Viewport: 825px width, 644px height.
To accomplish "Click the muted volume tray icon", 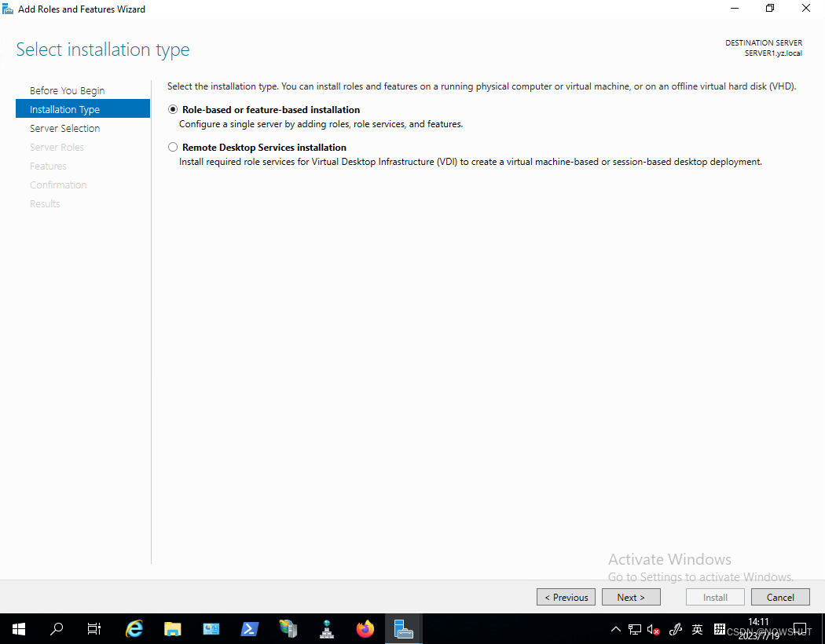I will [x=654, y=629].
